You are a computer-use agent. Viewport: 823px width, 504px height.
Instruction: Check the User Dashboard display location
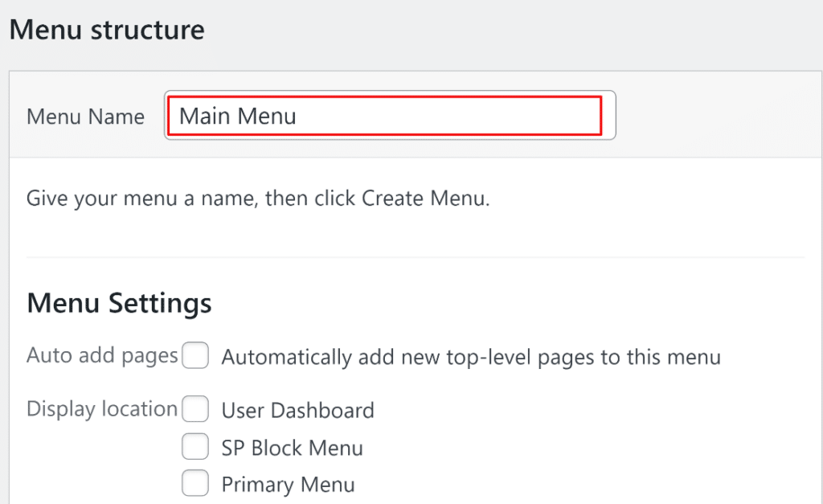click(195, 410)
